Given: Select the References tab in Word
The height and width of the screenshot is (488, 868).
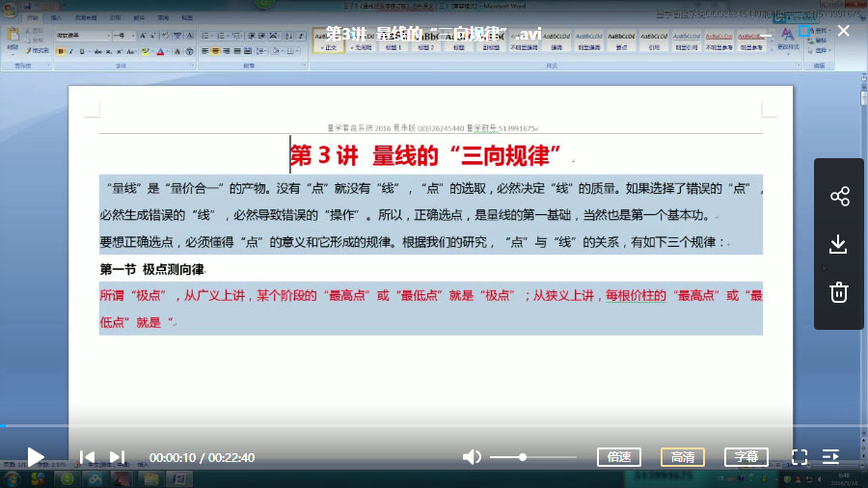Looking at the screenshot, I should pos(115,18).
